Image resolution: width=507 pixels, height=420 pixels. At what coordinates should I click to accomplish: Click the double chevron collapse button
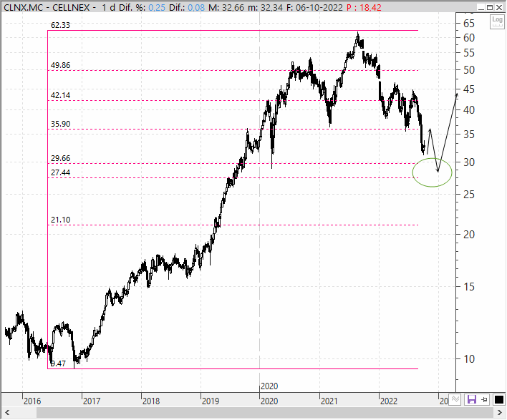click(x=455, y=400)
